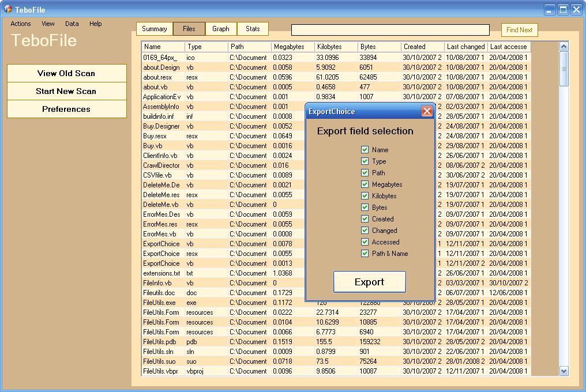Minimize the TeboFile window
Image resolution: width=586 pixels, height=392 pixels.
[549, 9]
